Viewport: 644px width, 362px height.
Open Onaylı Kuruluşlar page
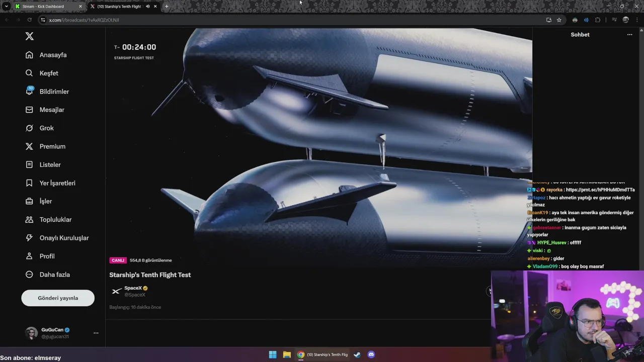pos(64,238)
